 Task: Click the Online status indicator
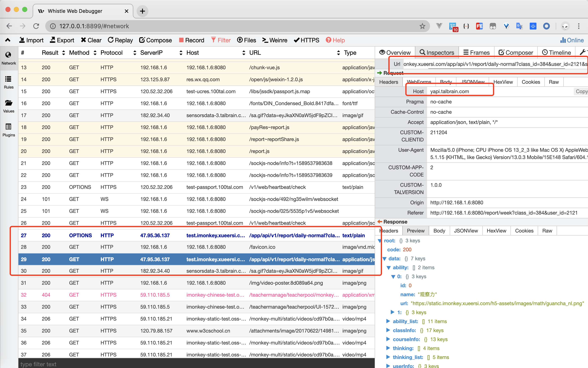point(572,40)
